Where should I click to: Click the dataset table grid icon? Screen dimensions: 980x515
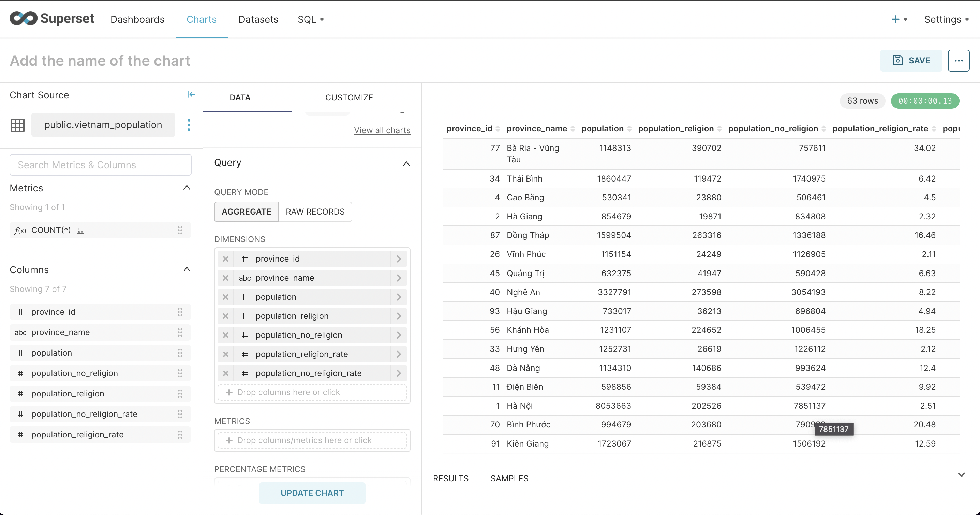pyautogui.click(x=17, y=125)
